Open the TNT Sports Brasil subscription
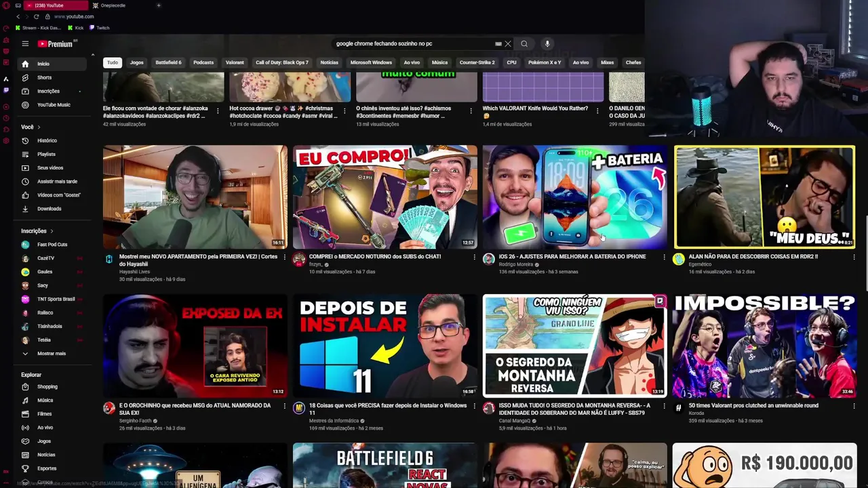Viewport: 868px width, 488px height. pyautogui.click(x=56, y=299)
